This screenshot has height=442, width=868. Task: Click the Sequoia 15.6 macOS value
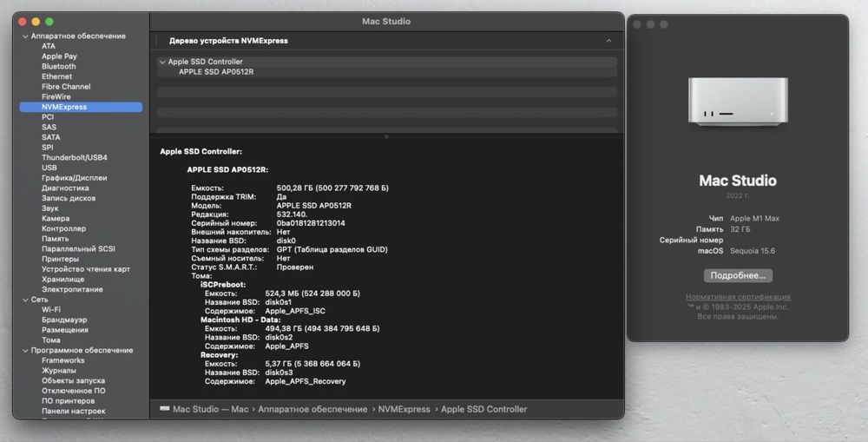tap(753, 251)
